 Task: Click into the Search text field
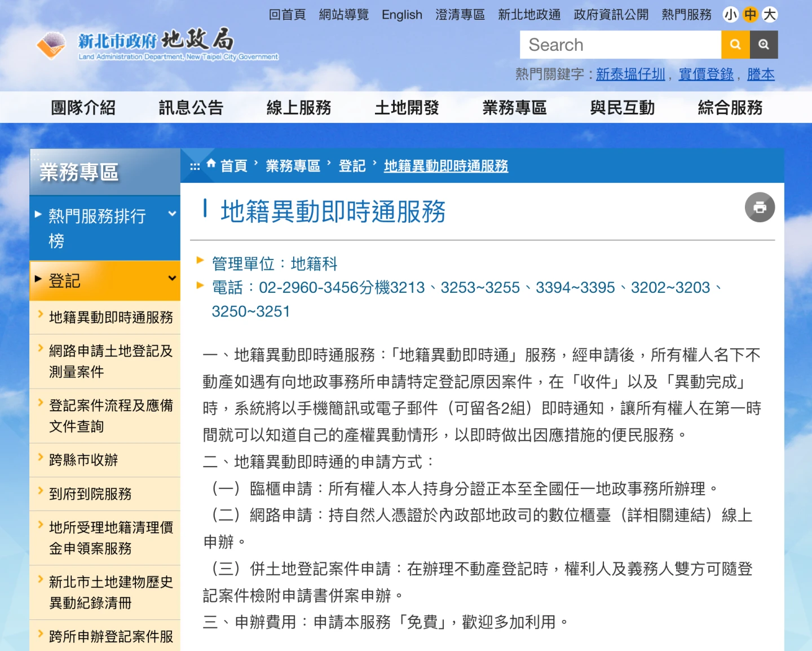tap(620, 45)
